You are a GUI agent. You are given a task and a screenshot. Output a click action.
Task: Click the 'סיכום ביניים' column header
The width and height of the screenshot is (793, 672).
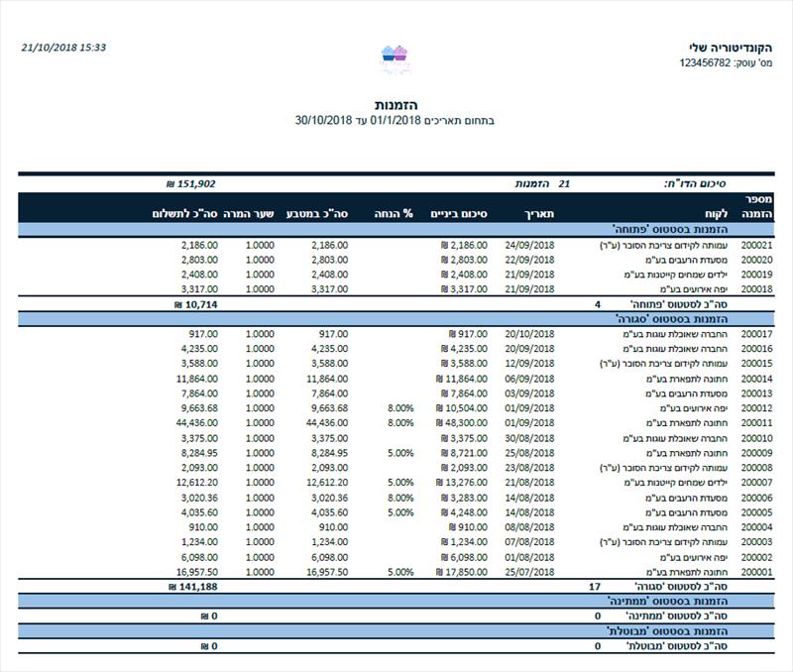coord(459,214)
